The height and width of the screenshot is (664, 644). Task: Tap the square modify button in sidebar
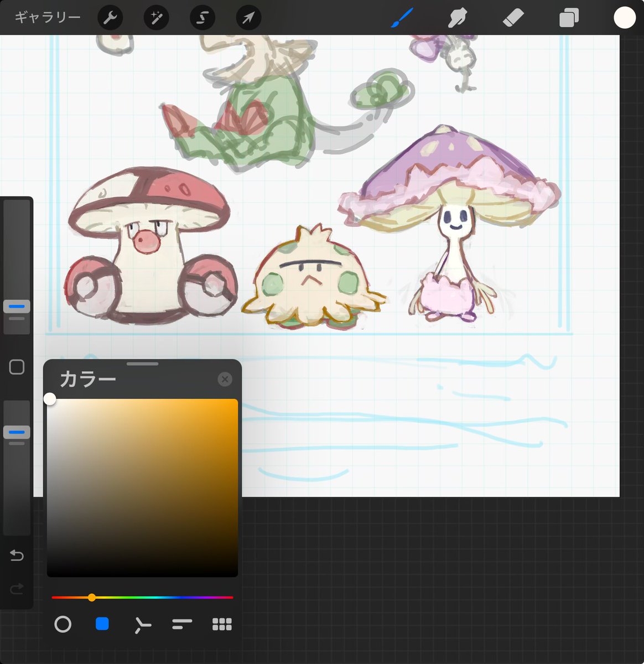pos(17,367)
